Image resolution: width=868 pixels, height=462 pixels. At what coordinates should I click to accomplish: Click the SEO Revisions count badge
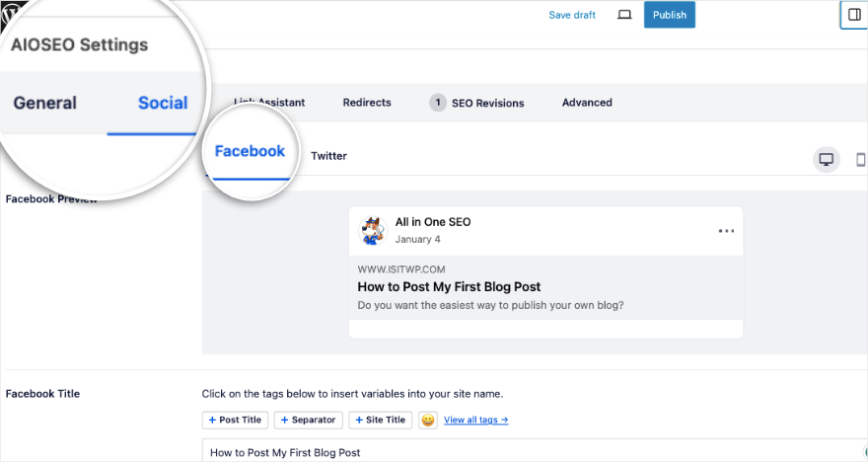pyautogui.click(x=437, y=103)
